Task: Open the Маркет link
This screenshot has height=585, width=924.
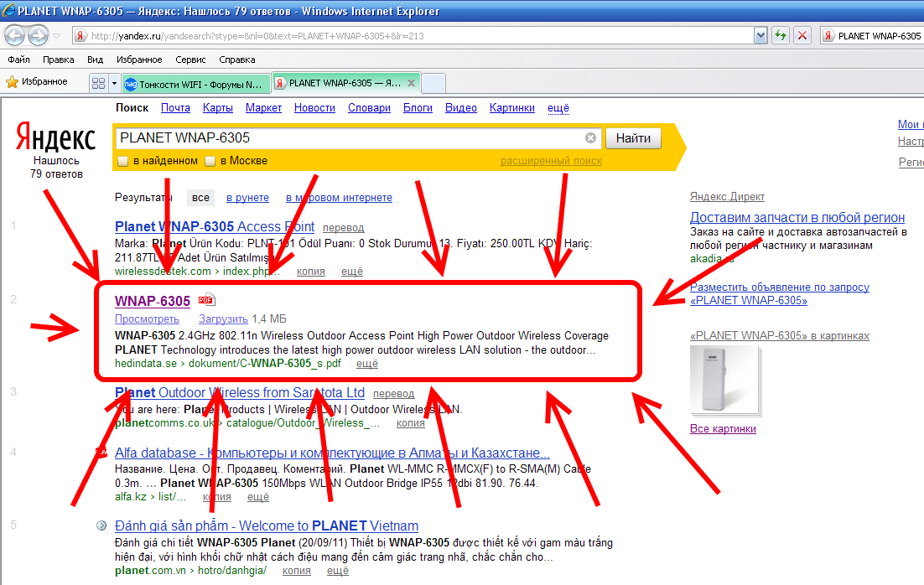Action: pyautogui.click(x=263, y=108)
